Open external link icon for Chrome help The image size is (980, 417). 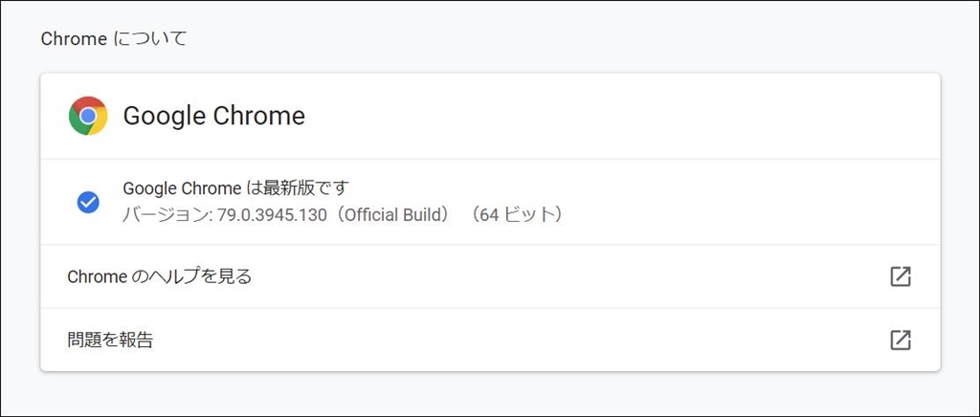tap(900, 276)
